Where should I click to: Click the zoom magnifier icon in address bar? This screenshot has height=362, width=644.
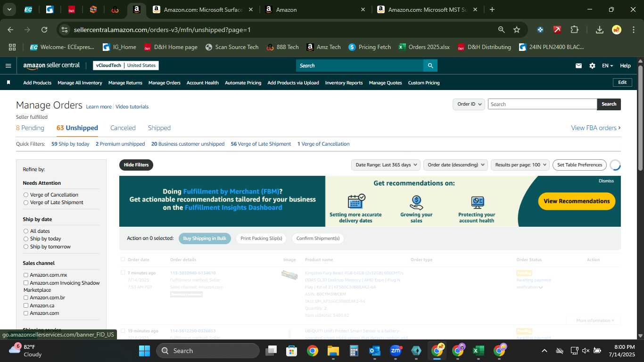click(x=502, y=30)
